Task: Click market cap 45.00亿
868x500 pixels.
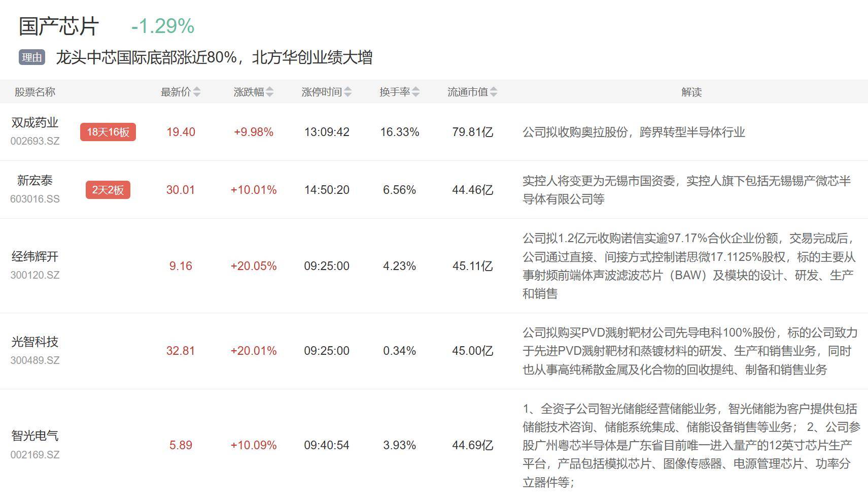Action: point(473,351)
